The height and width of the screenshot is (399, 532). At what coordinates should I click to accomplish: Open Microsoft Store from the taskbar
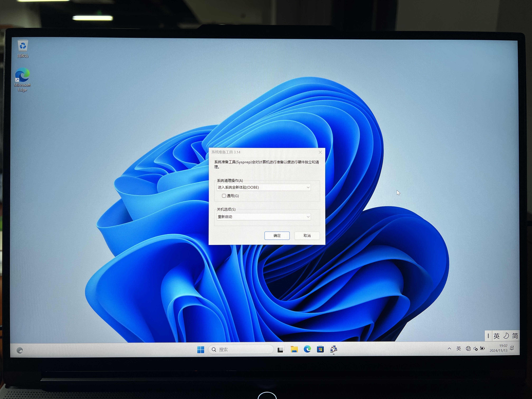[x=320, y=349]
